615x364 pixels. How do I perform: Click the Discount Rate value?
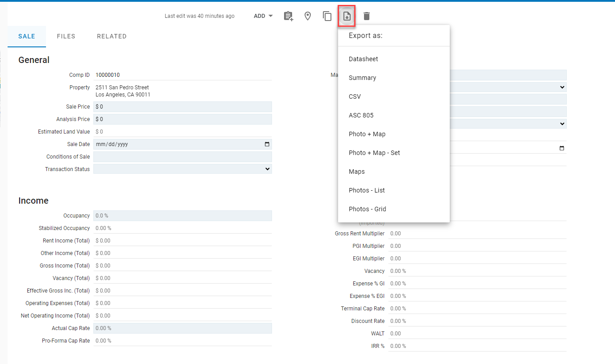(398, 321)
